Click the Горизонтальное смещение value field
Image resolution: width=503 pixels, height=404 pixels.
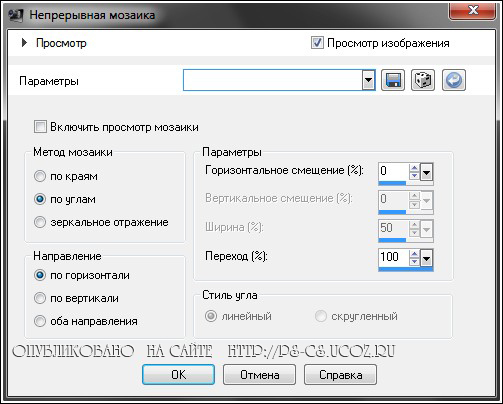pyautogui.click(x=394, y=171)
